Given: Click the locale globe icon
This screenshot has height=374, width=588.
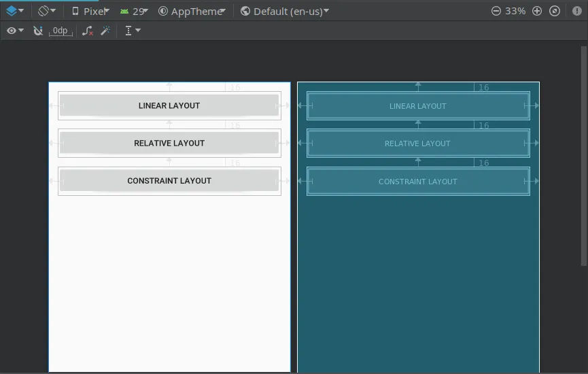Looking at the screenshot, I should [245, 12].
